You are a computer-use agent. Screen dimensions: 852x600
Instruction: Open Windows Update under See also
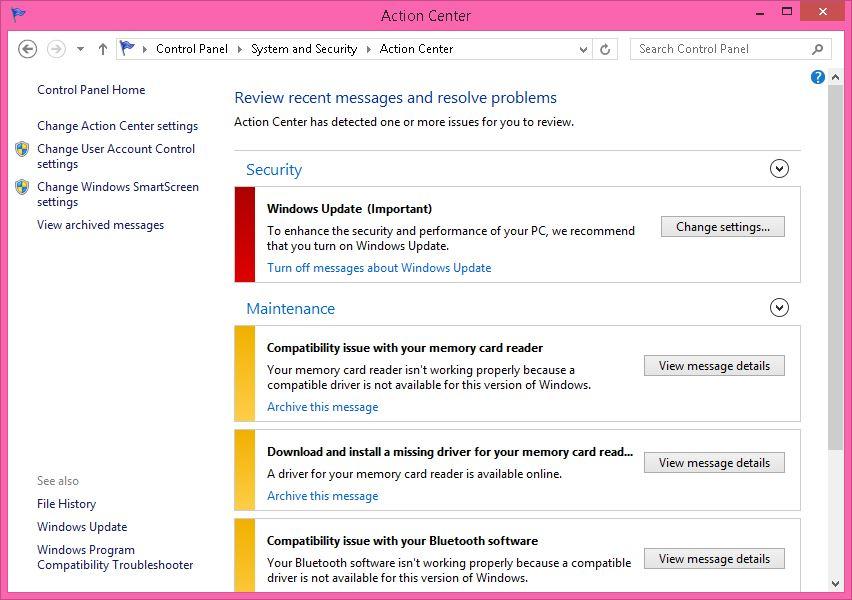(82, 527)
